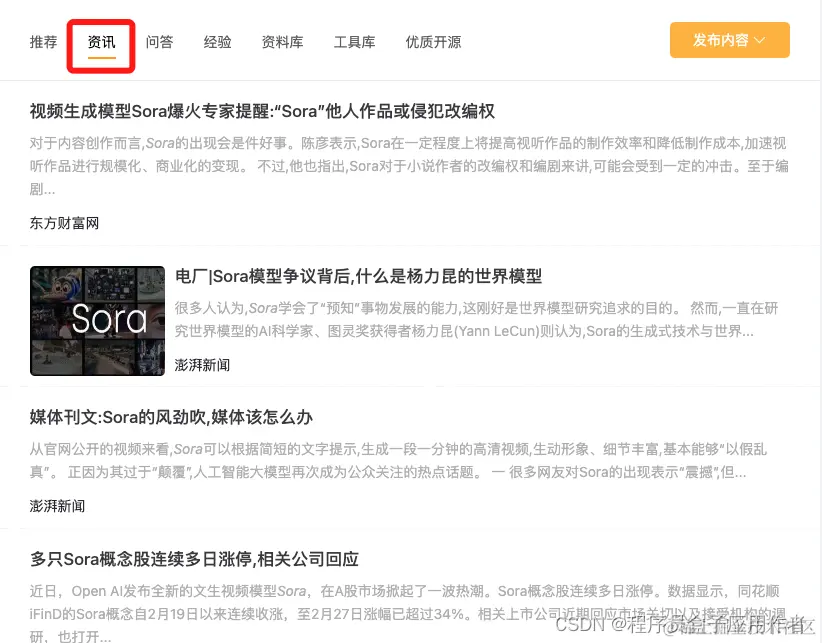822x643 pixels.
Task: Open the Sora article thumbnail image
Action: coord(98,321)
